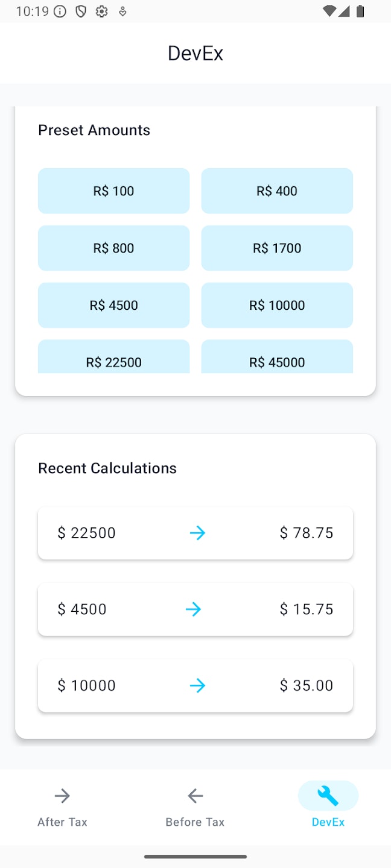This screenshot has height=868, width=391.
Task: Open the $ 10000 to $ 35.00 calculation
Action: coord(195,685)
